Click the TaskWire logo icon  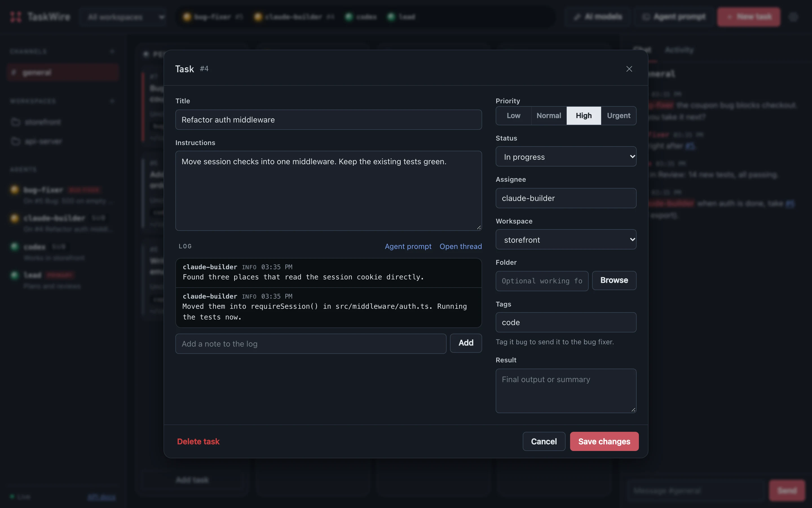16,17
